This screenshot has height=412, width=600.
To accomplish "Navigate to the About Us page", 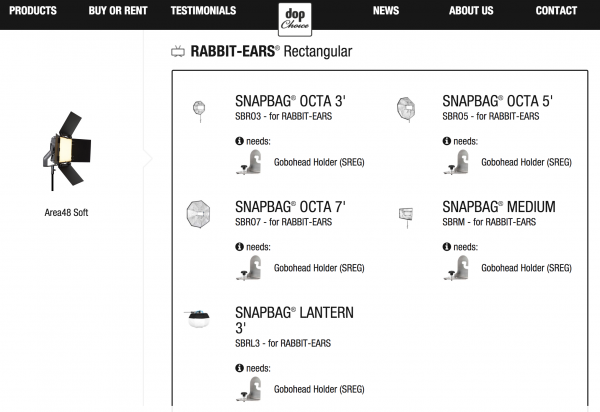I will point(471,11).
